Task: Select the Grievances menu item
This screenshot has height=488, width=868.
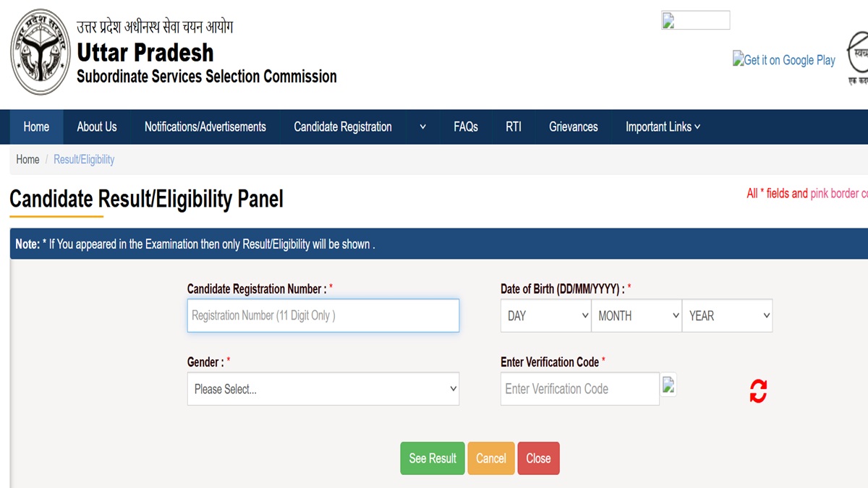Action: [x=573, y=127]
